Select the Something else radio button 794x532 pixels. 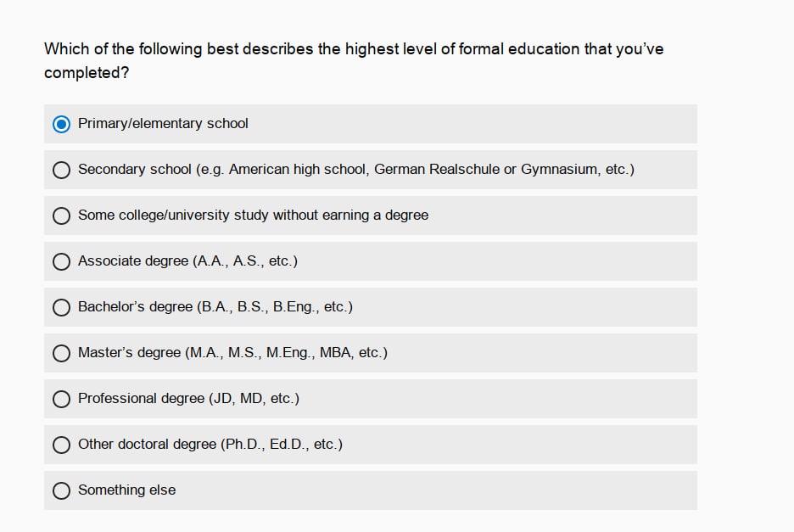pos(61,490)
